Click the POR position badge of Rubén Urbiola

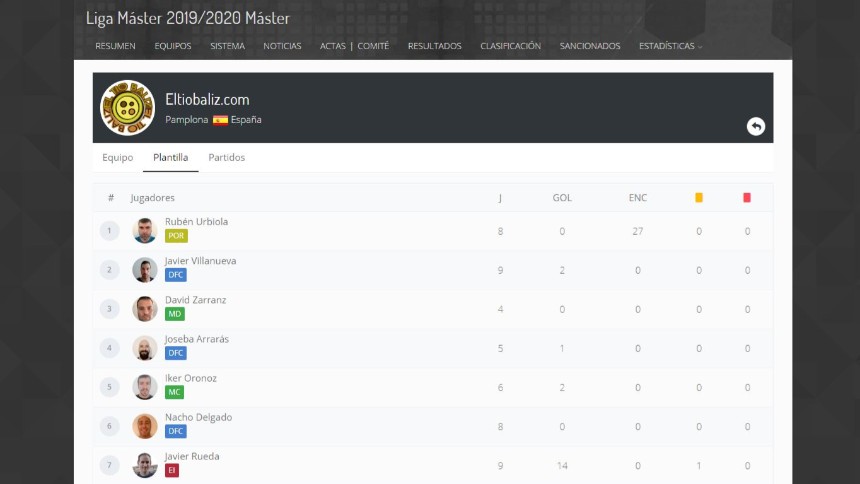pos(176,236)
